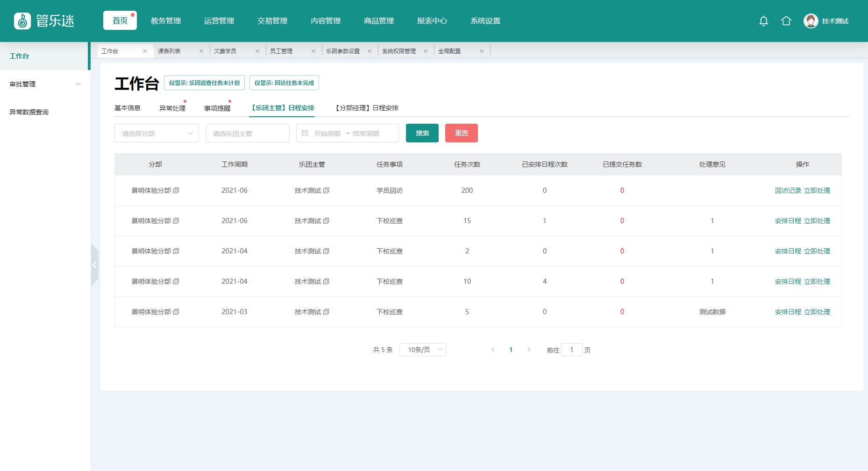Click the 管乐迷 logo icon
Screen dimensions: 868x471
22,21
